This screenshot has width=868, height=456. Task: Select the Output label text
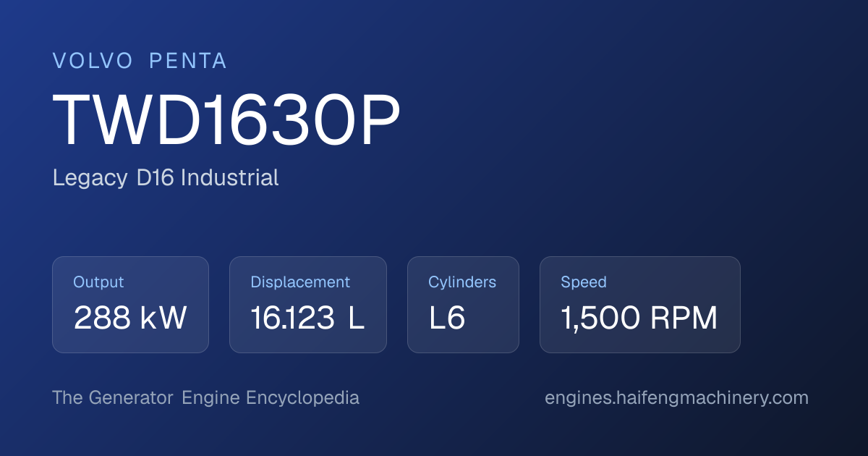point(98,282)
